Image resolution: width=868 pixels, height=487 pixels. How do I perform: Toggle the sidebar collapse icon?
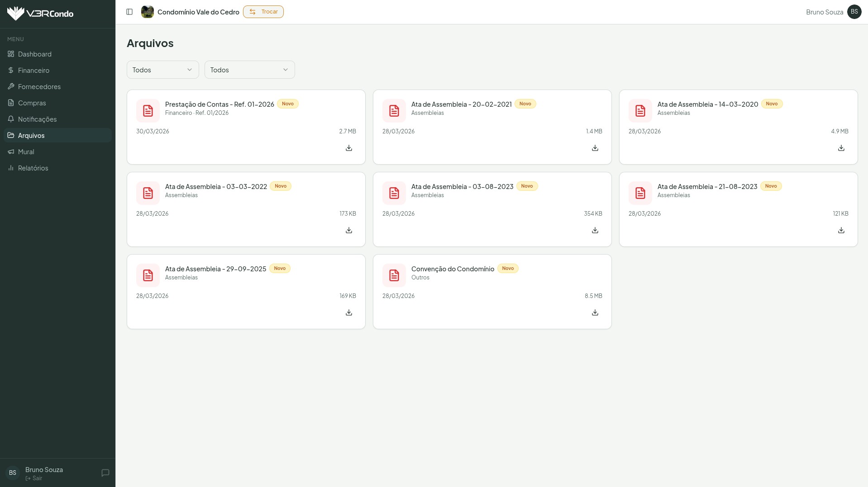tap(129, 12)
